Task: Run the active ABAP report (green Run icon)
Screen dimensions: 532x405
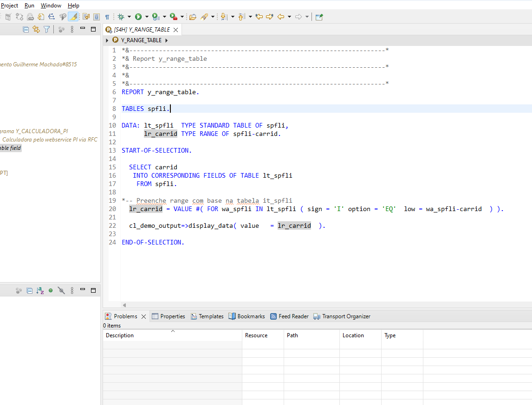Action: (138, 16)
